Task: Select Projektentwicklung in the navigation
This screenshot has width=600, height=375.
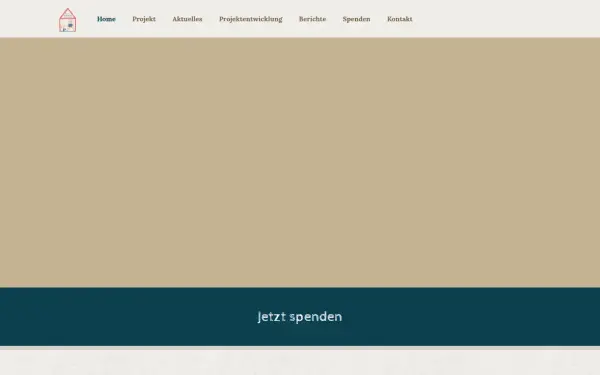Action: pyautogui.click(x=251, y=19)
